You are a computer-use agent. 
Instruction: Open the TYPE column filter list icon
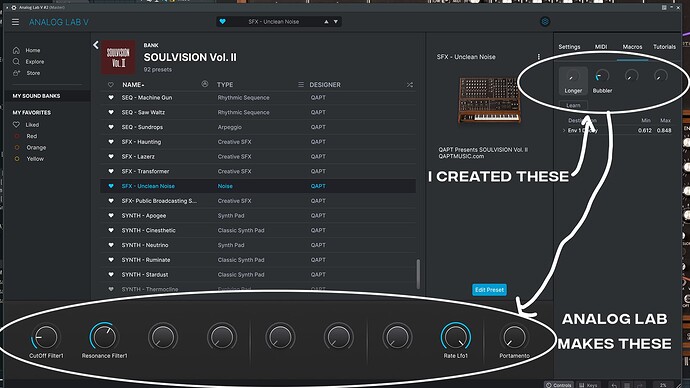[301, 84]
